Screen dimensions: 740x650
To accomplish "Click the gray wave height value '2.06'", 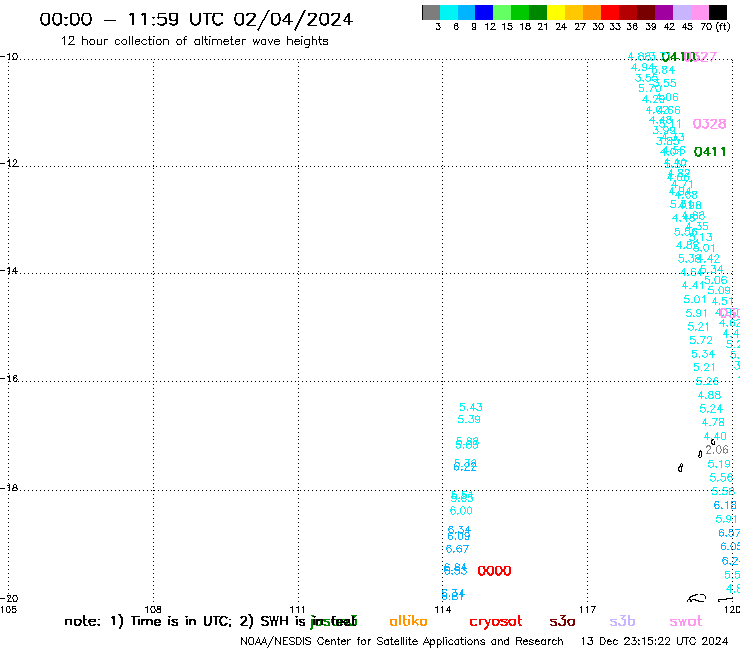I will point(717,450).
